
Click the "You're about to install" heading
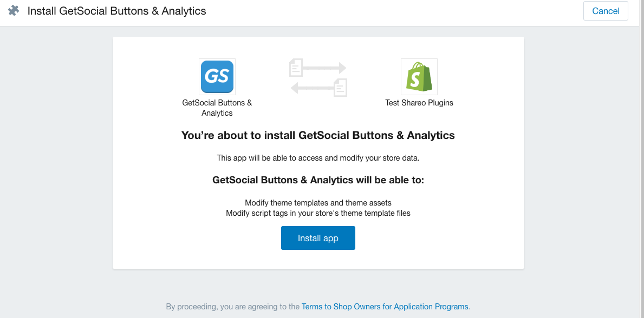[x=318, y=135]
